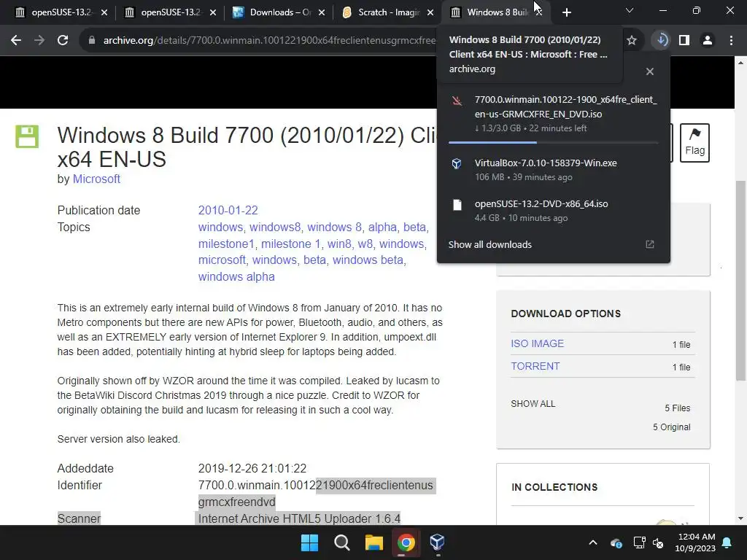Open the Chrome profile icon
The width and height of the screenshot is (747, 560).
pyautogui.click(x=708, y=41)
